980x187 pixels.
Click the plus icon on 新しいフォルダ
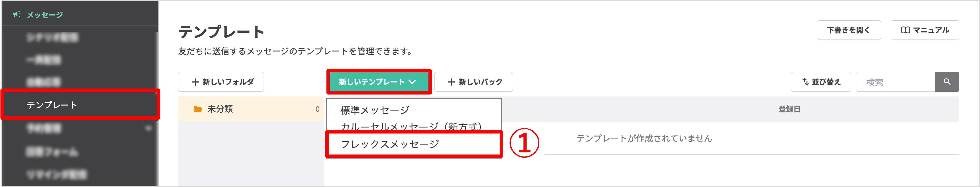point(195,81)
